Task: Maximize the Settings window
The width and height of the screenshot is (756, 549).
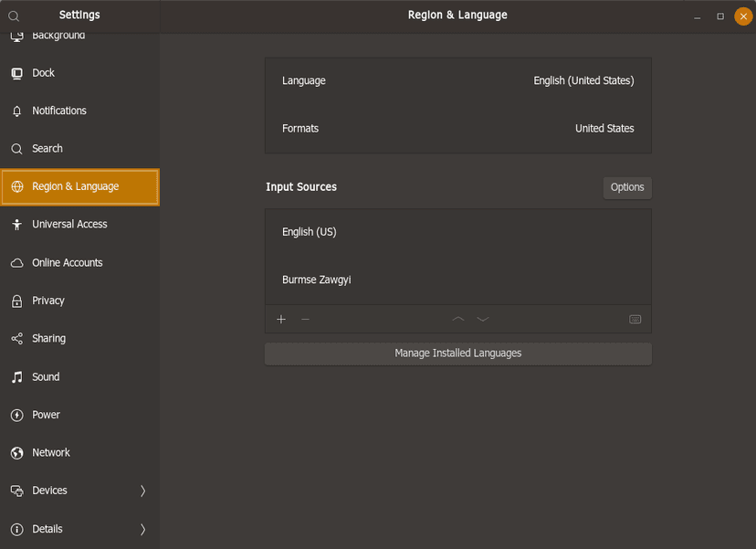Action: 720,16
